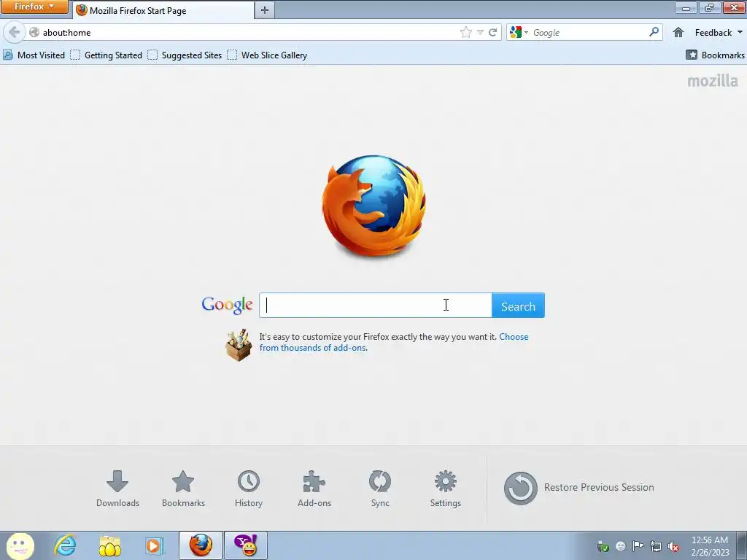Click the Firefox logo image
The width and height of the screenshot is (747, 560).
tap(374, 206)
